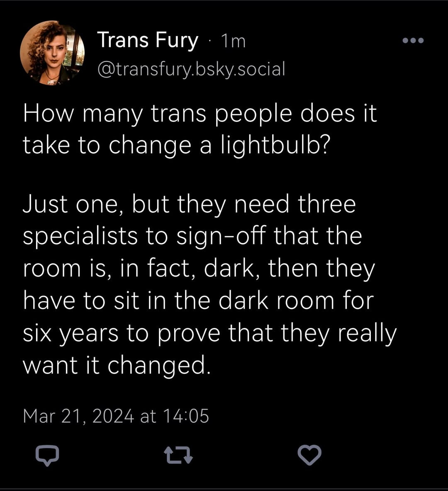
Task: Click the line 'take to change a lightbulb?'
Action: coord(176,145)
